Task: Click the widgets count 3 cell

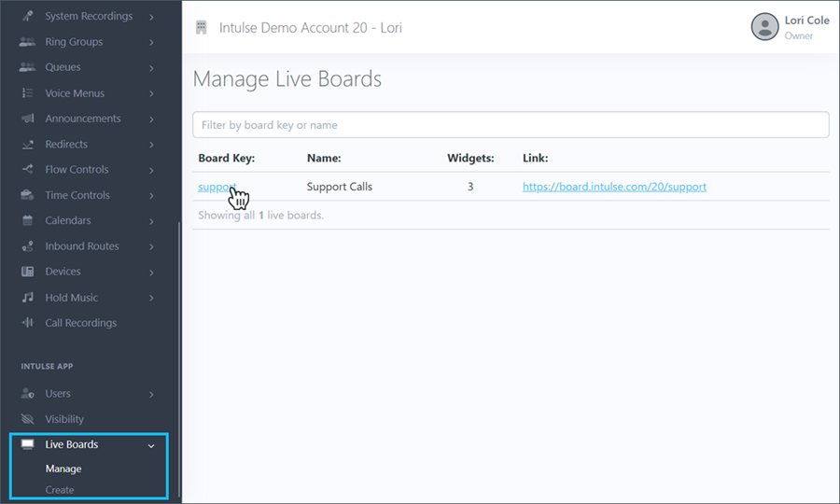Action: tap(470, 187)
